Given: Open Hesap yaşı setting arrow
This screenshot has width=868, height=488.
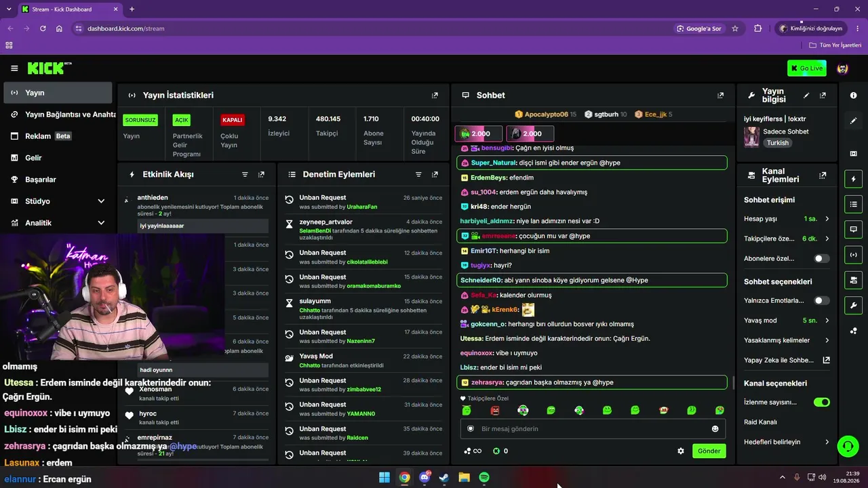Looking at the screenshot, I should (x=827, y=219).
